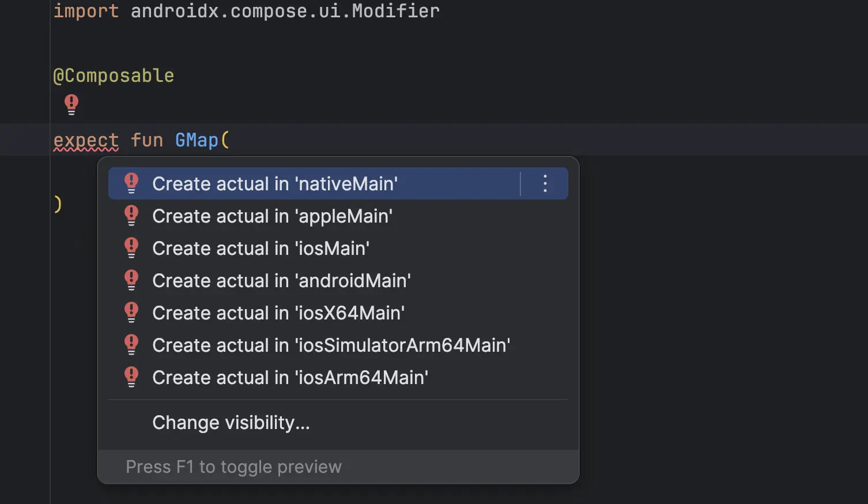Click the underlined 'expect' keyword
Image resolution: width=868 pixels, height=504 pixels.
pyautogui.click(x=85, y=140)
